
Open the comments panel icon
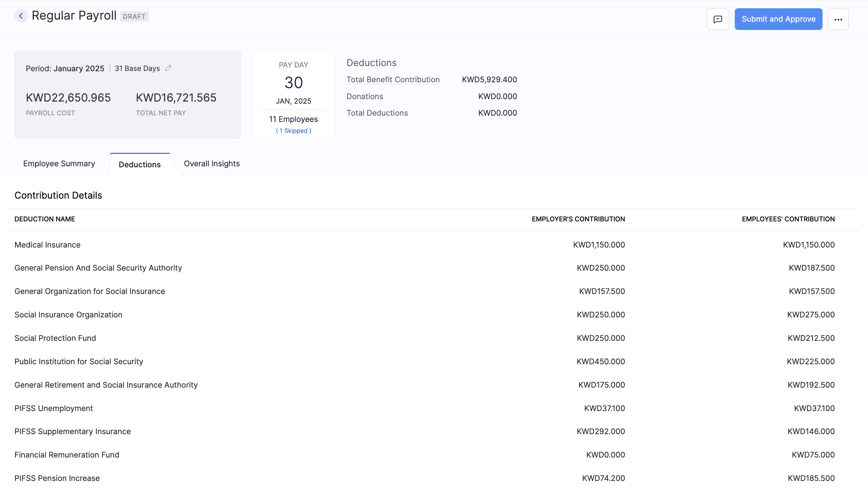tap(718, 19)
